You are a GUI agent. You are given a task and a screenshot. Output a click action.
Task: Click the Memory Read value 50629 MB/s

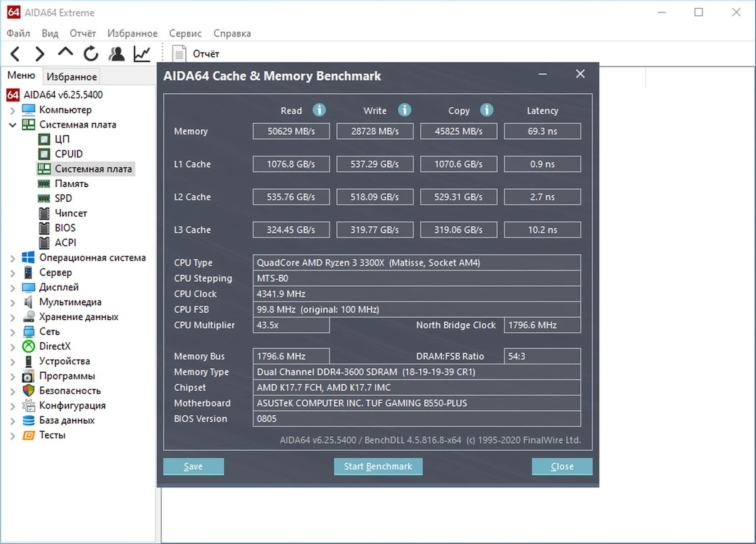pos(290,131)
